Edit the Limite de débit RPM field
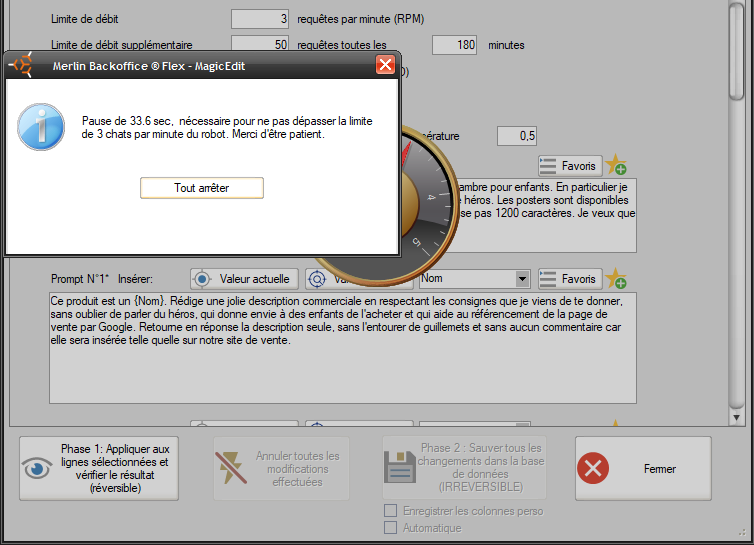Viewport: 754px width, 545px height. [x=260, y=19]
